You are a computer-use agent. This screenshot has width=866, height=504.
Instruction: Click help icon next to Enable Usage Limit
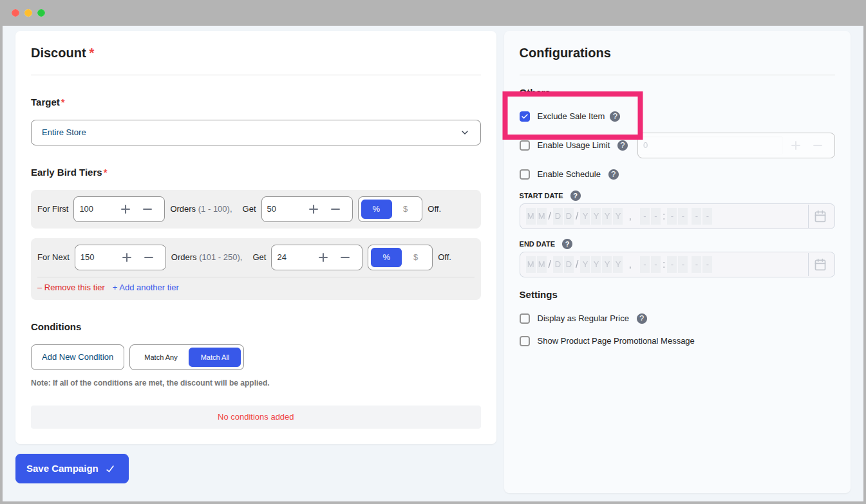[623, 145]
